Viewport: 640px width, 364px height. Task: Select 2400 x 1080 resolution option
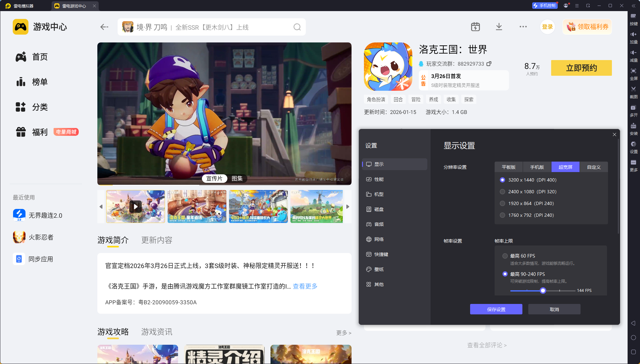point(502,192)
